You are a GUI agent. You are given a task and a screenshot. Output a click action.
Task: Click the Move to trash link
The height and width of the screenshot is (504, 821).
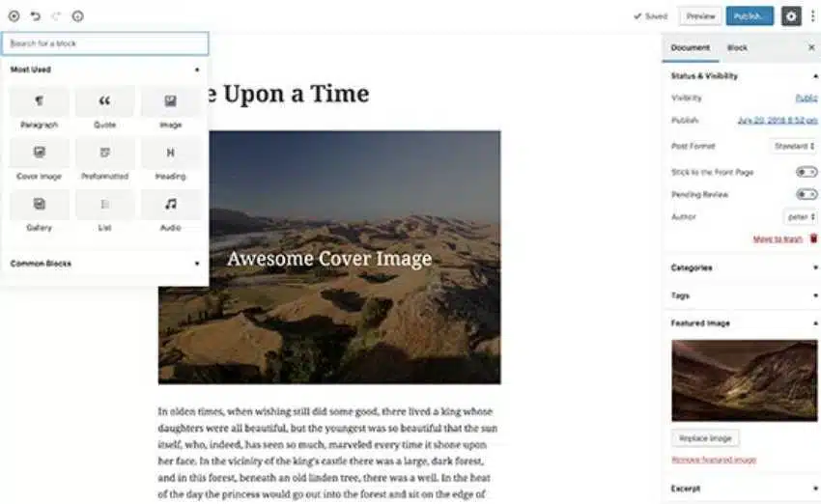click(778, 239)
